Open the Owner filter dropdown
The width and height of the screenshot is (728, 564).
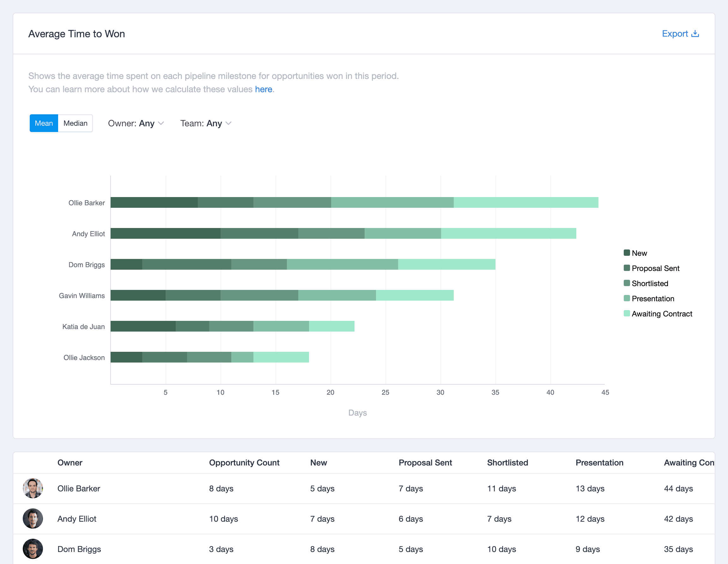(x=136, y=123)
